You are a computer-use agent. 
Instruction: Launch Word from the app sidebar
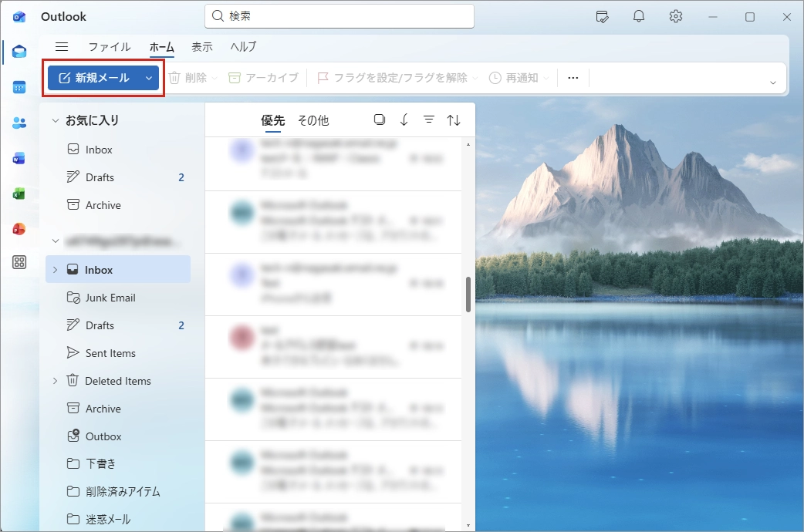[20, 158]
